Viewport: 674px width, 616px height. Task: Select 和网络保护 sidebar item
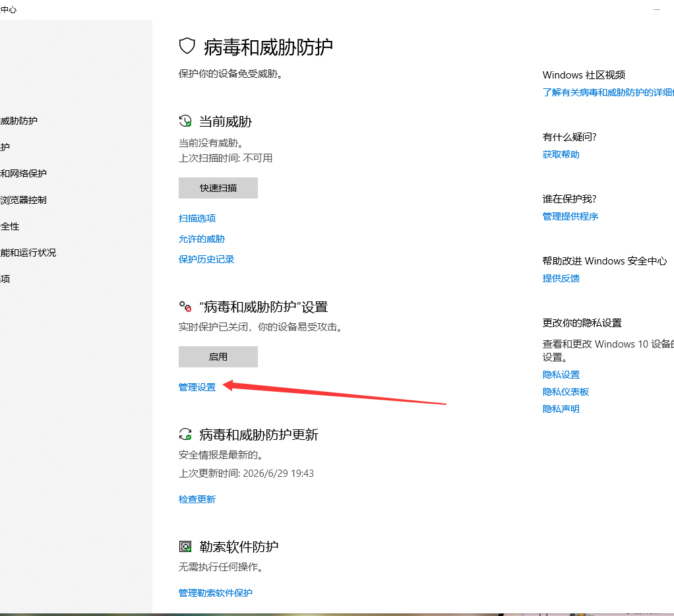tap(23, 173)
